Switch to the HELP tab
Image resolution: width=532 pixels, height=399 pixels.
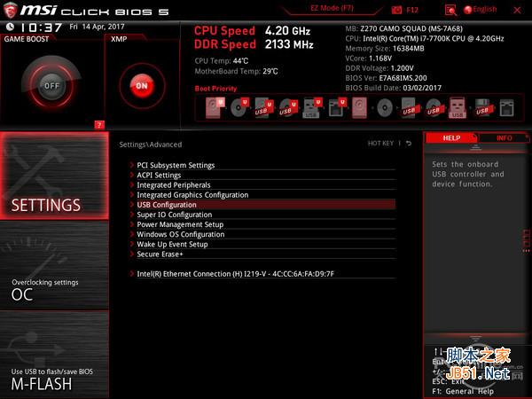click(x=451, y=137)
